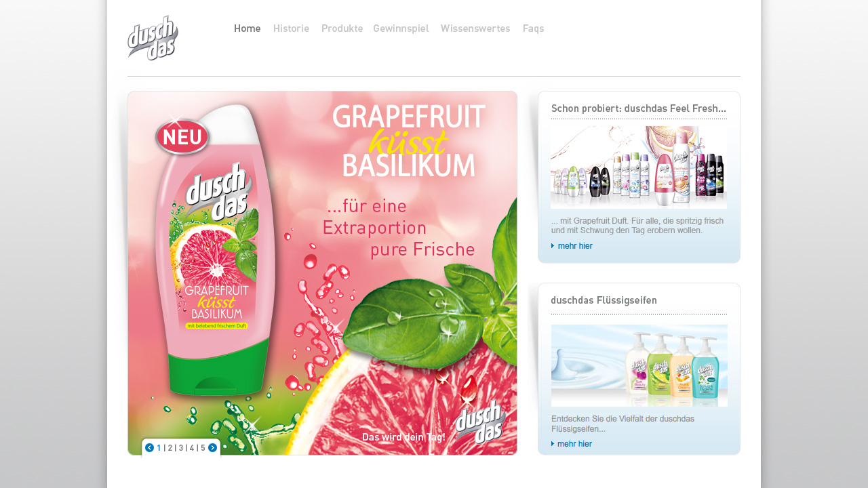
Task: Click mehr hier under Feel Fresh teaser
Action: point(575,246)
